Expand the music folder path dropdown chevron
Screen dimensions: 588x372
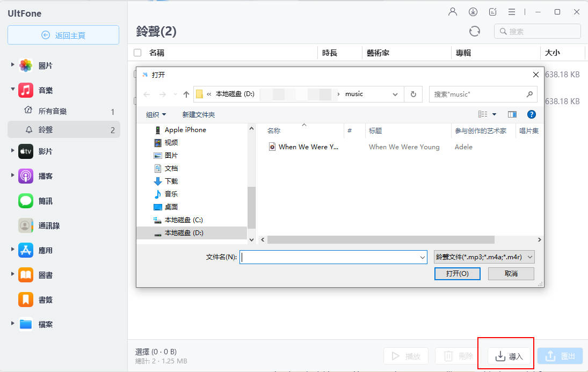tap(395, 93)
